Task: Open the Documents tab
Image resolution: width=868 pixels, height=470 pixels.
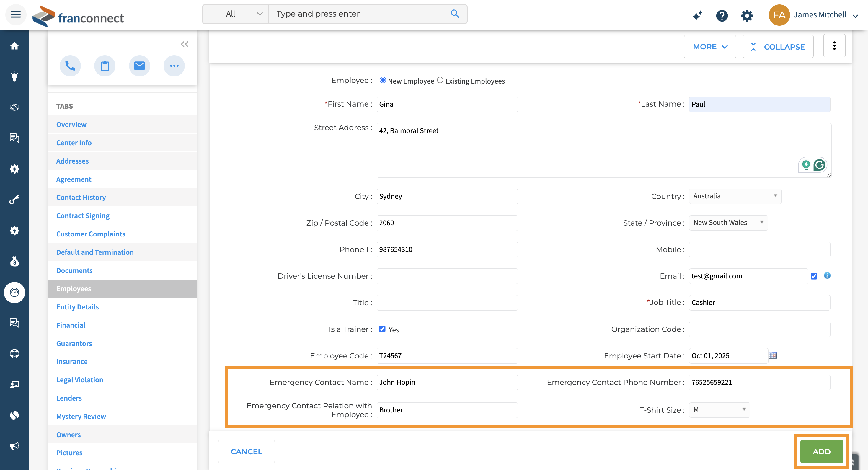Action: click(74, 270)
